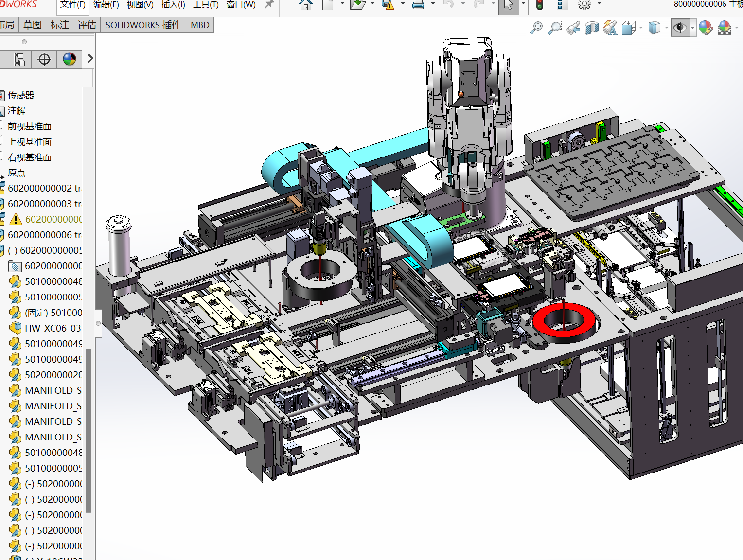Switch to the 评估 tab
The image size is (743, 560).
(87, 25)
